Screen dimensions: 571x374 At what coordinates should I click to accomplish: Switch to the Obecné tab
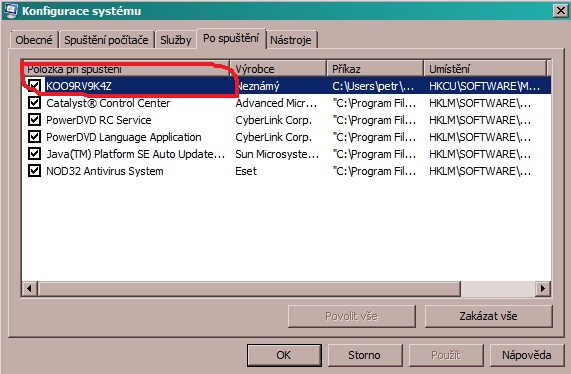tap(34, 40)
